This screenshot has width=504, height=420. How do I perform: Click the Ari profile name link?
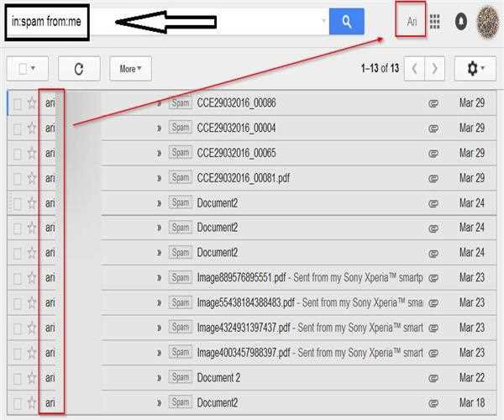tap(412, 22)
